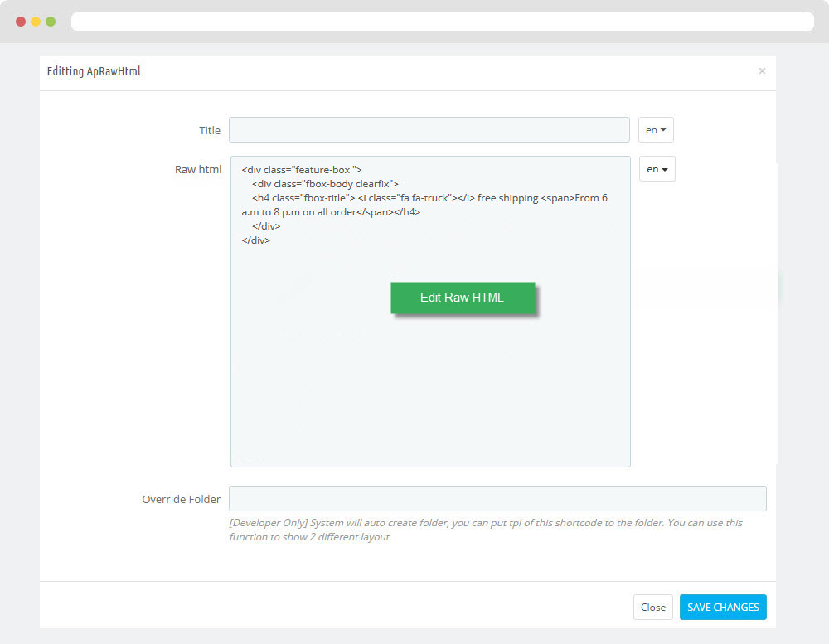This screenshot has width=829, height=644.
Task: Click the "Raw html" field label
Action: (198, 169)
